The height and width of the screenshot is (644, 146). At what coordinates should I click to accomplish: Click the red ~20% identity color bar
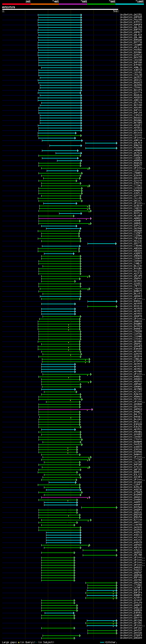click(x=16, y=4)
